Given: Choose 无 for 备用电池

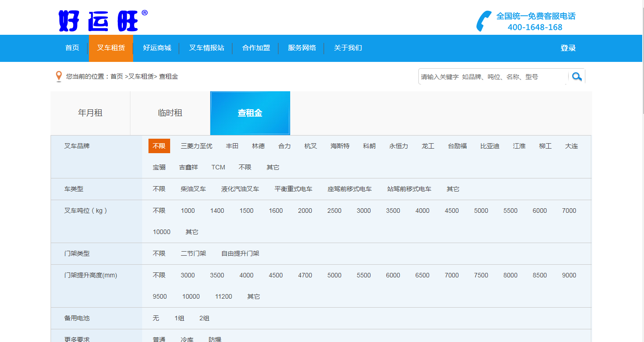Looking at the screenshot, I should pyautogui.click(x=156, y=318).
